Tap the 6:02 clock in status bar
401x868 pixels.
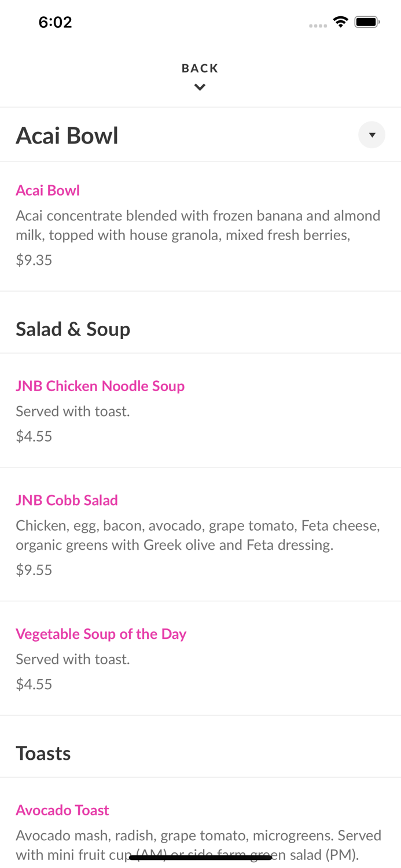pyautogui.click(x=55, y=22)
